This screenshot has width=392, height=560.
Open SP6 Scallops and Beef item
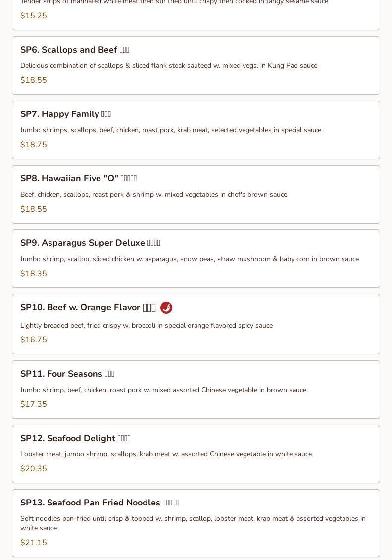(74, 50)
